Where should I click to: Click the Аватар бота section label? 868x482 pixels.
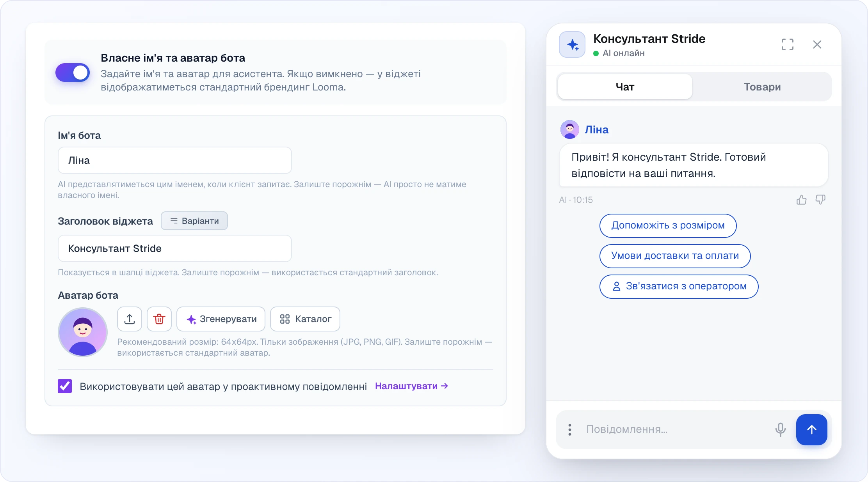point(88,295)
